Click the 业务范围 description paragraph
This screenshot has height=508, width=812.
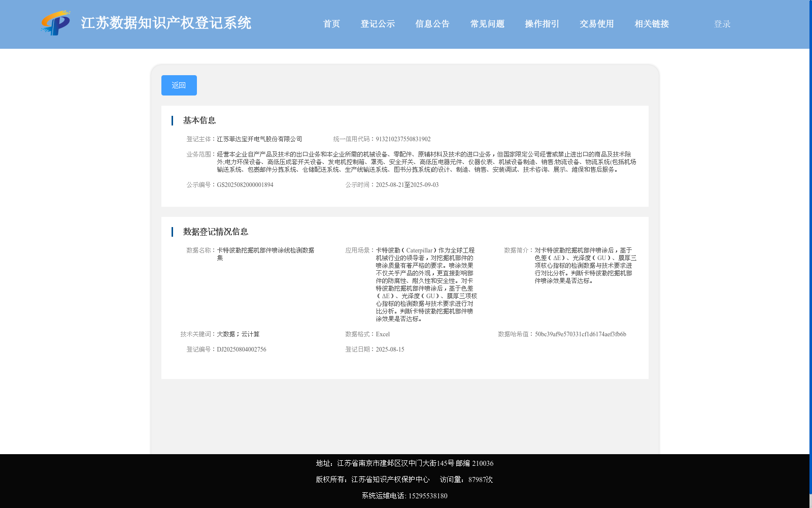tap(426, 162)
